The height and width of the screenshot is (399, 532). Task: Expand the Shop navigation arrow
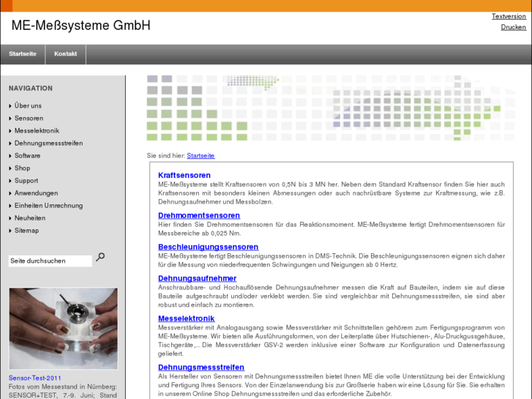pos(10,168)
